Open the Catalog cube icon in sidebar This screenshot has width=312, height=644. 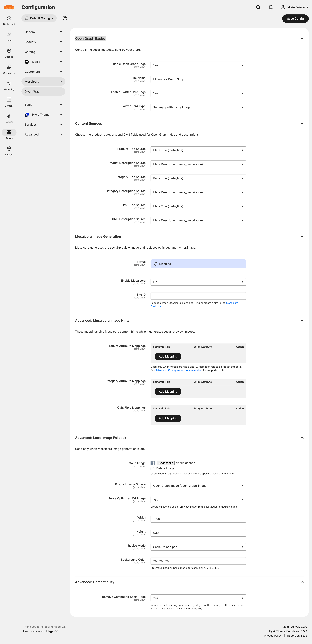point(9,51)
